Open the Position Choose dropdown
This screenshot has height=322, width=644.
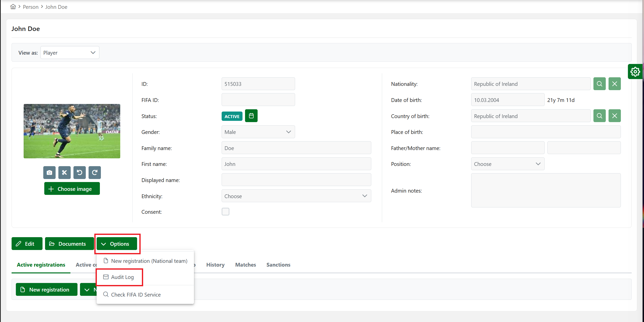tap(508, 164)
